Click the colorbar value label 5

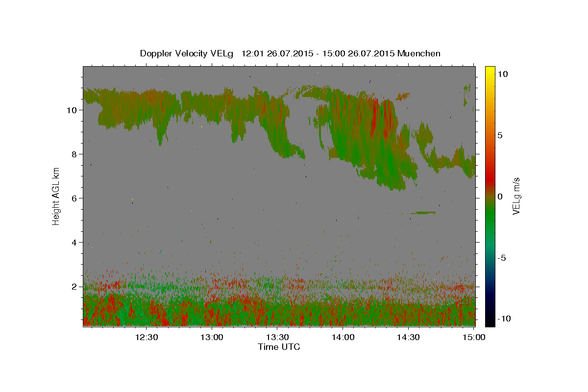click(x=500, y=135)
